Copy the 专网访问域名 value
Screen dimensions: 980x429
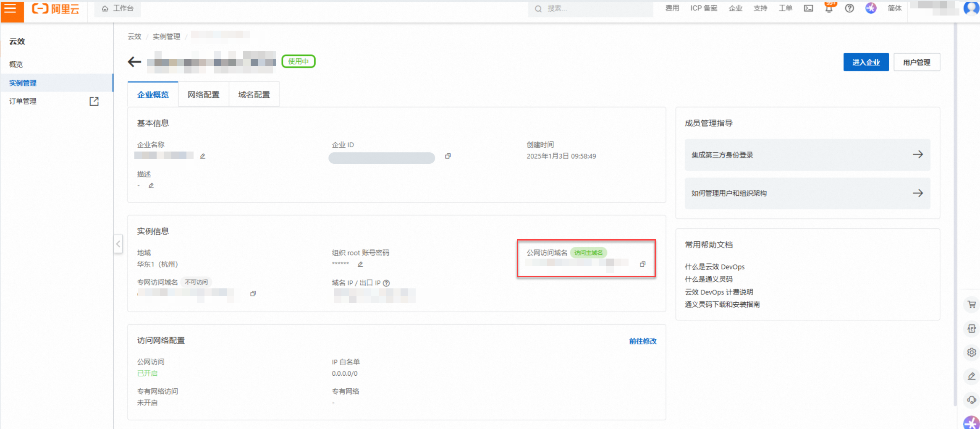(x=253, y=293)
